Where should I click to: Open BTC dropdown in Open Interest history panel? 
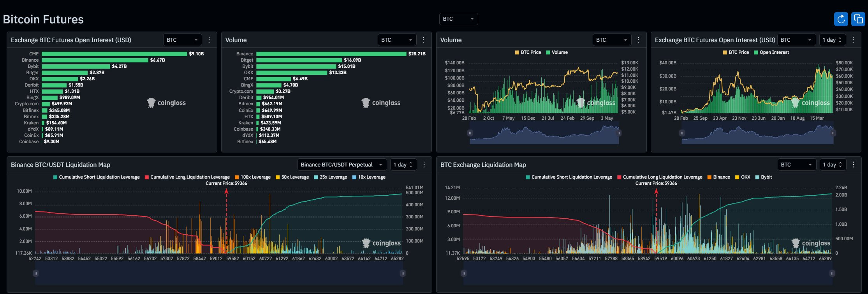(x=796, y=40)
